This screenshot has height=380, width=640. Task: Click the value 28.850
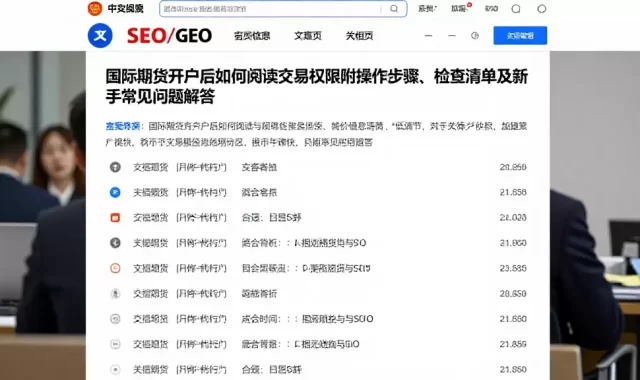point(513,293)
